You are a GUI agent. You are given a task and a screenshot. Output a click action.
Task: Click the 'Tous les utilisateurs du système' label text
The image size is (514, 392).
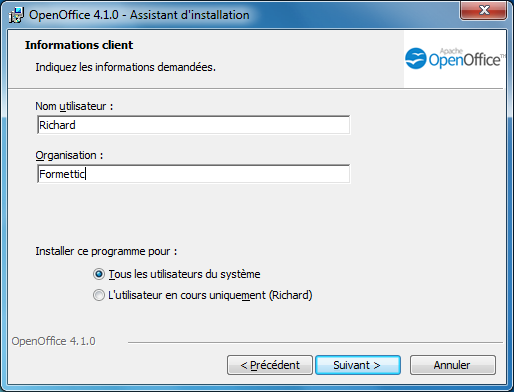[x=184, y=274]
